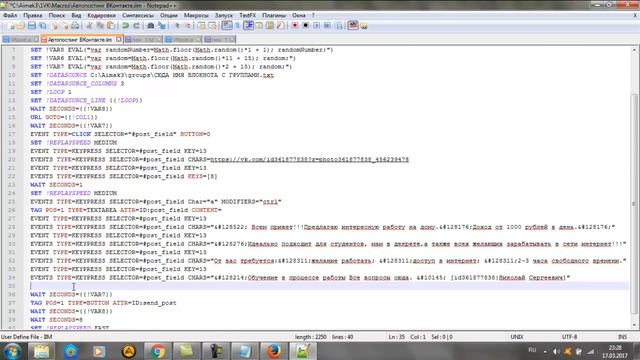Click the Open file toolbar icon

[x=21, y=26]
